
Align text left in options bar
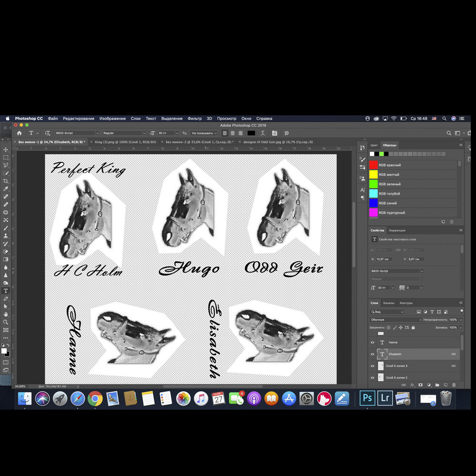tap(225, 133)
